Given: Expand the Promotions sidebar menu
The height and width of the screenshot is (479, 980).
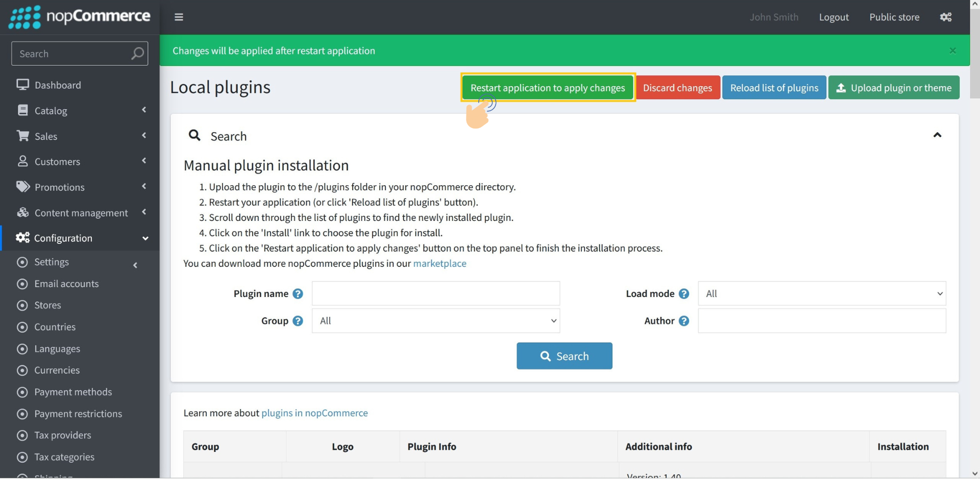Looking at the screenshot, I should tap(80, 187).
